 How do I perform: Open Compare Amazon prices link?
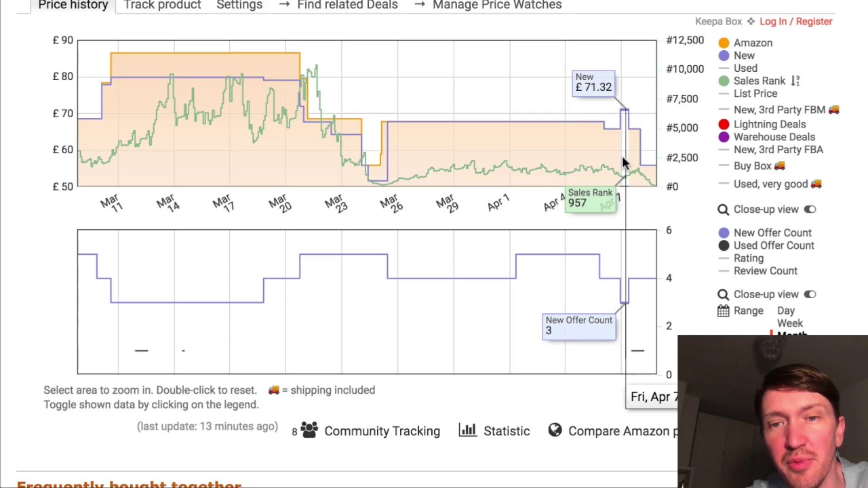point(623,431)
